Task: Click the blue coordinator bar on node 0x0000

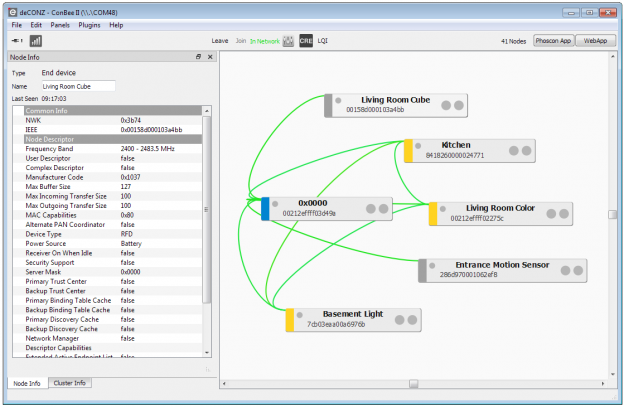Action: (265, 208)
